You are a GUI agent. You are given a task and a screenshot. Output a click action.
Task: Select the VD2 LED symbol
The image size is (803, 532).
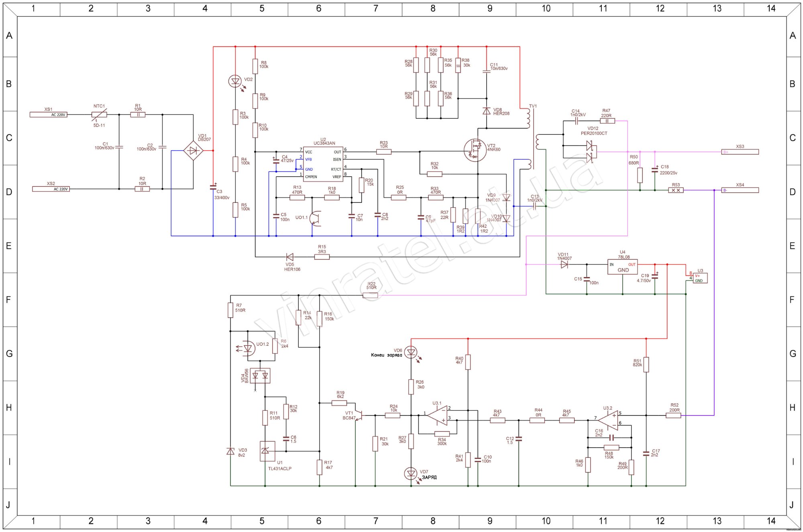point(235,81)
